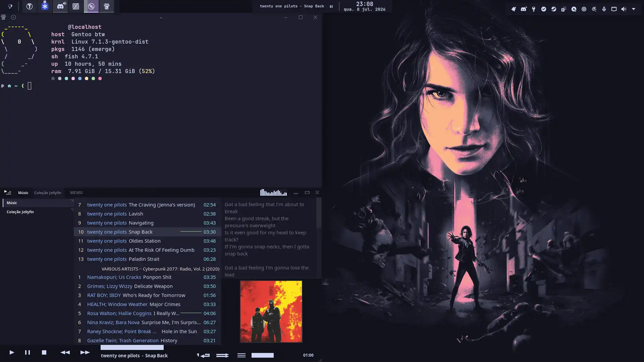Adjust the player volume bar
The image size is (644, 362).
(263, 355)
